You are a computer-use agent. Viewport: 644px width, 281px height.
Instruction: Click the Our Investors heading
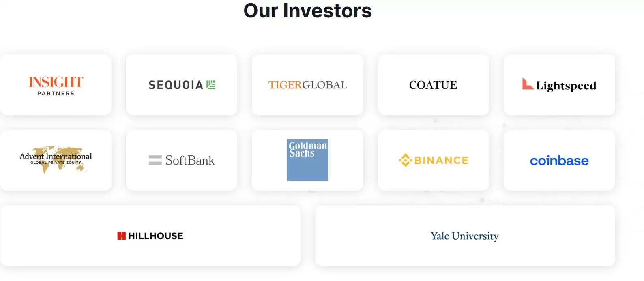tap(307, 11)
